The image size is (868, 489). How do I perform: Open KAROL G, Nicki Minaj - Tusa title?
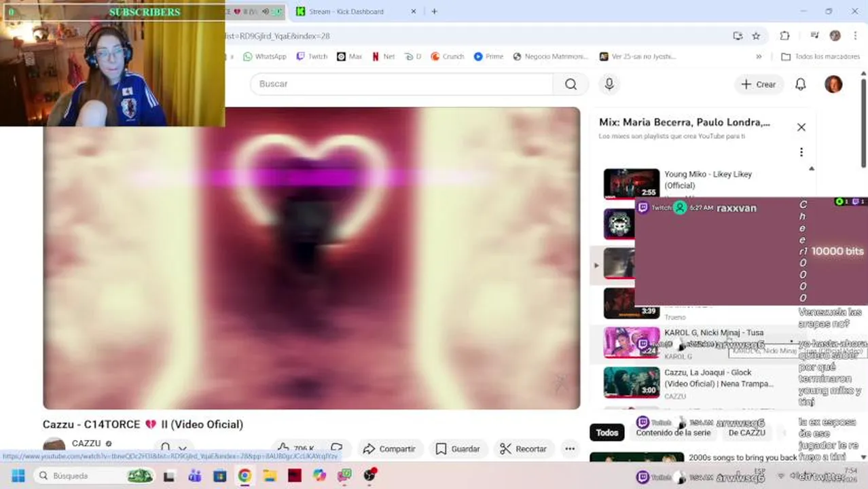[714, 333]
